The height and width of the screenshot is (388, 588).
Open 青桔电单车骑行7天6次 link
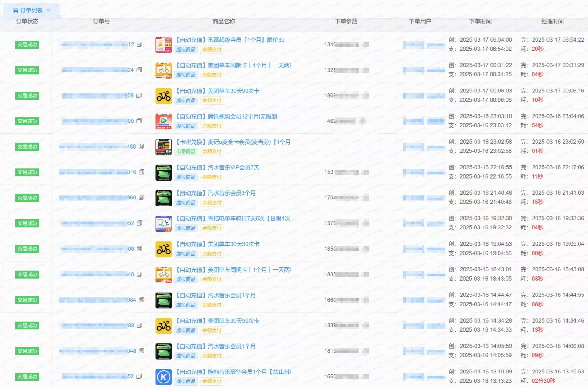[233, 219]
